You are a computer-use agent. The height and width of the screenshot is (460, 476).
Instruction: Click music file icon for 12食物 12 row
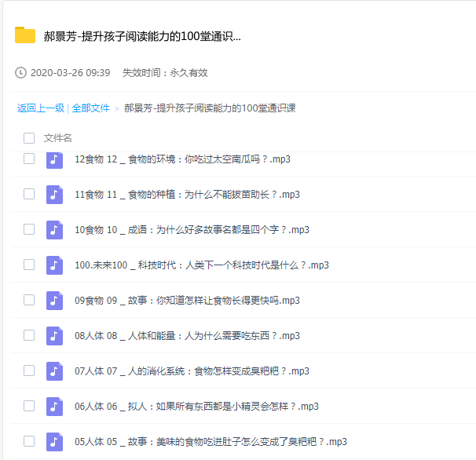54,159
